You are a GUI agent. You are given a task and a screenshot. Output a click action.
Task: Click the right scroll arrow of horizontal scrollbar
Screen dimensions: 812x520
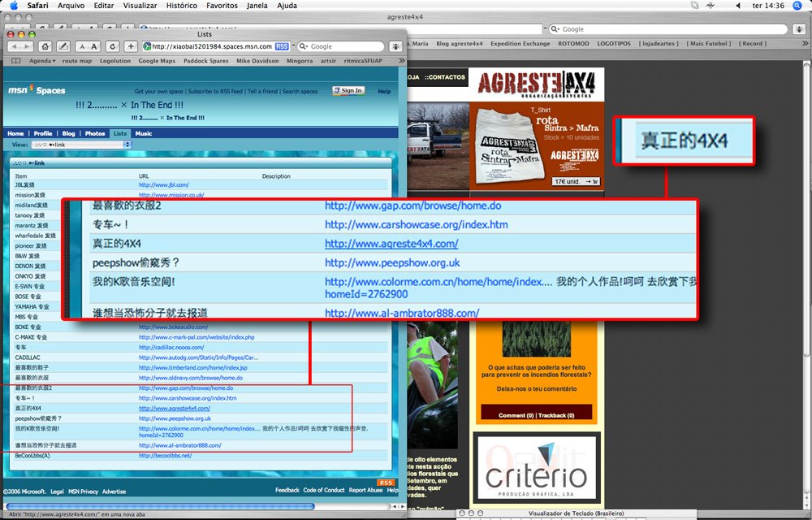tap(401, 506)
